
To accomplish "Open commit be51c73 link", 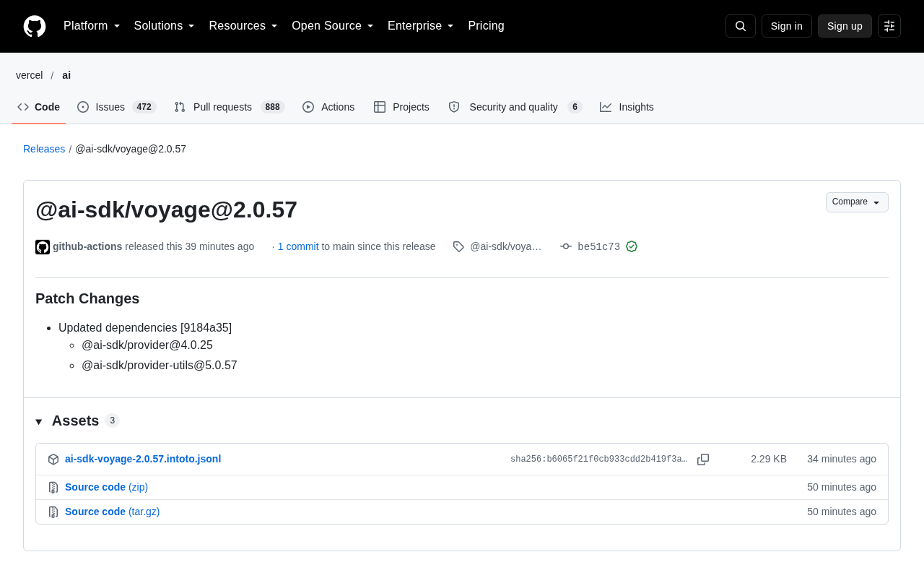I will (598, 246).
